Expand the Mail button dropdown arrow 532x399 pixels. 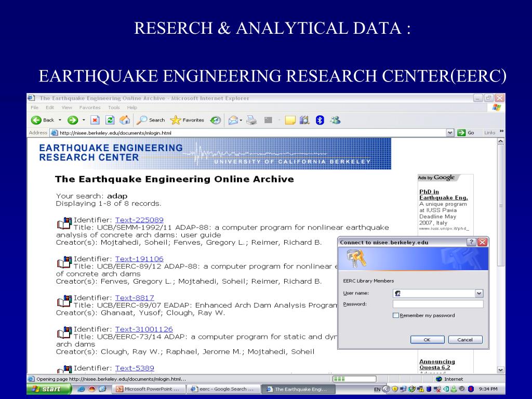pos(241,120)
